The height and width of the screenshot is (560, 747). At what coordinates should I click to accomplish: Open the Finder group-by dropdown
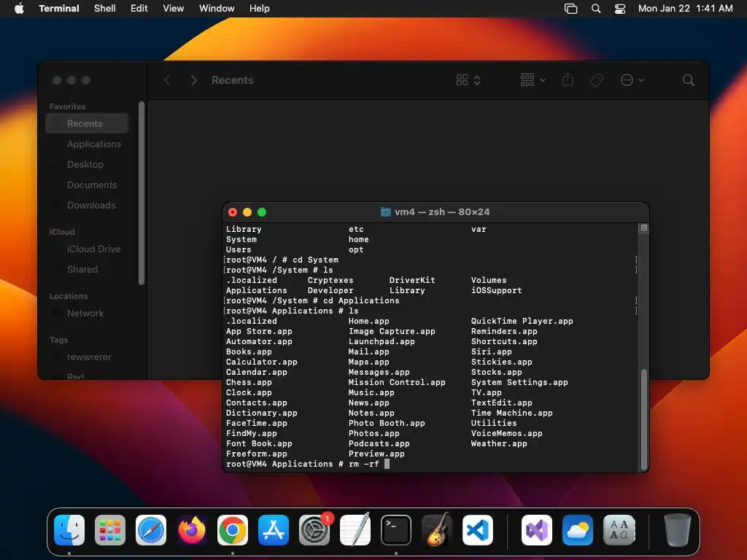pos(533,80)
